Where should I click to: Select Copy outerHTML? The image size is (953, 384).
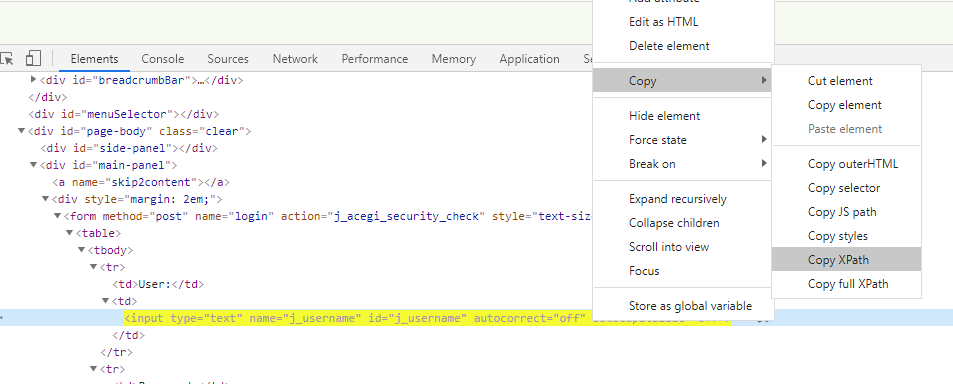pos(847,164)
